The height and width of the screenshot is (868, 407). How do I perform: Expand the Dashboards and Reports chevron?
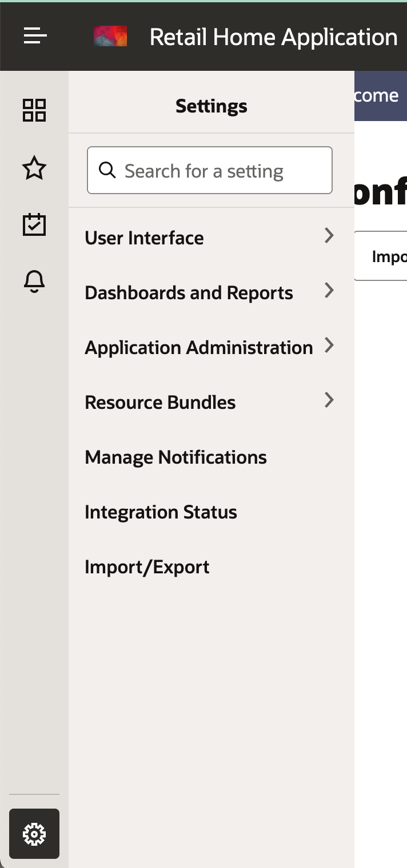click(329, 291)
